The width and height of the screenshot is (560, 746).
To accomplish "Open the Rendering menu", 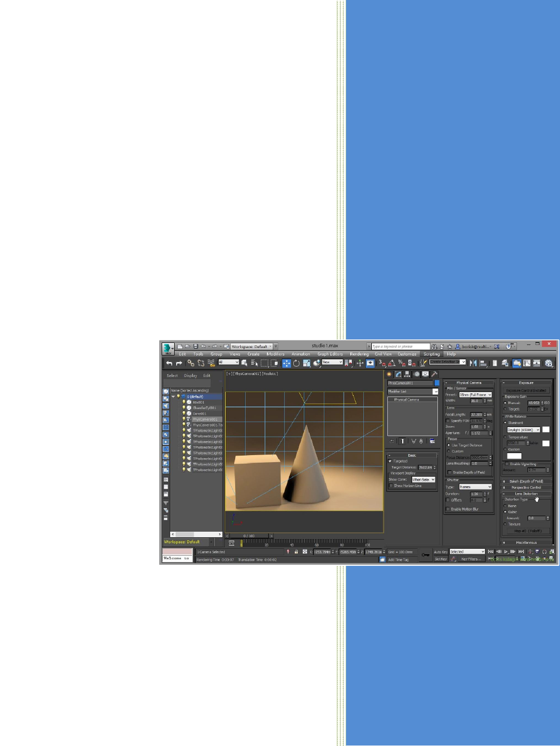I will point(359,354).
